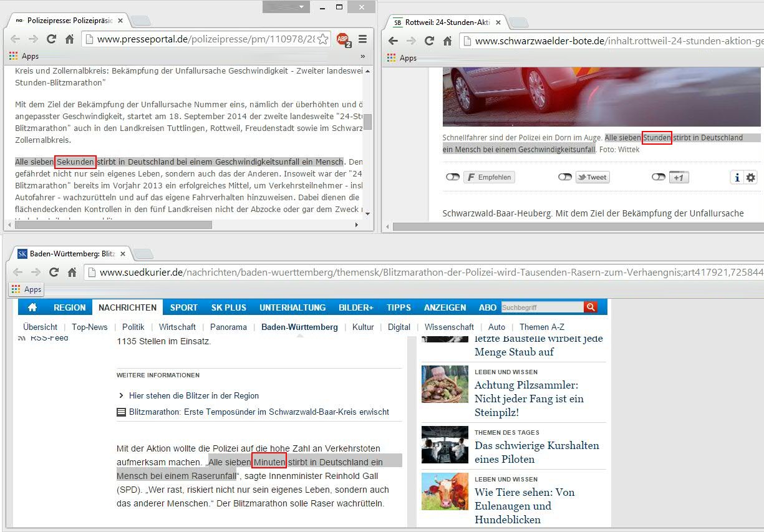Enable the Google +1 toggle switch
This screenshot has width=764, height=532.
click(x=658, y=177)
